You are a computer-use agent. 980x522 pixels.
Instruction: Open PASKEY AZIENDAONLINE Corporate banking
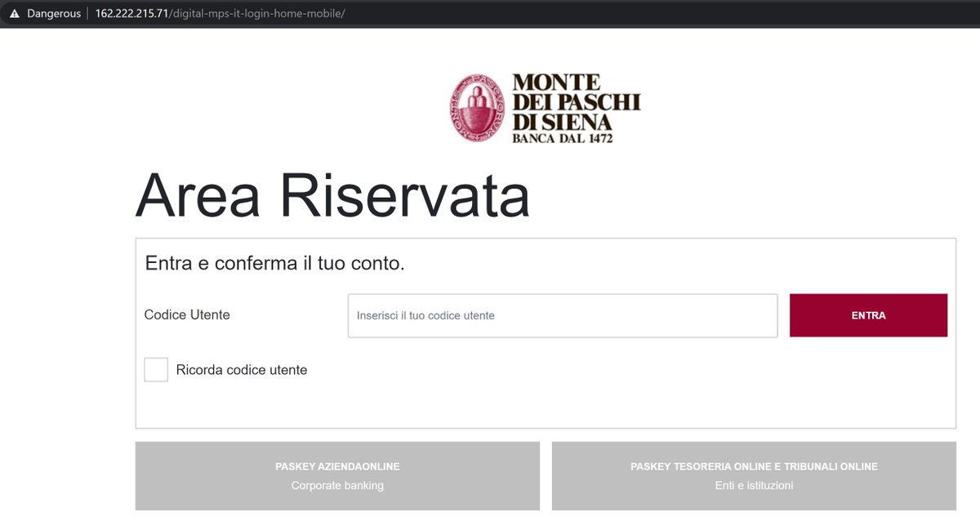337,475
